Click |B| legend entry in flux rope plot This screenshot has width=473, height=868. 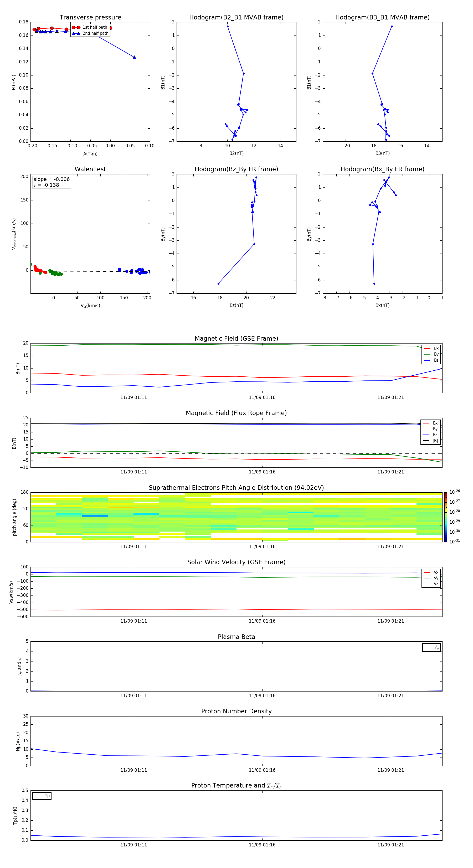click(431, 441)
